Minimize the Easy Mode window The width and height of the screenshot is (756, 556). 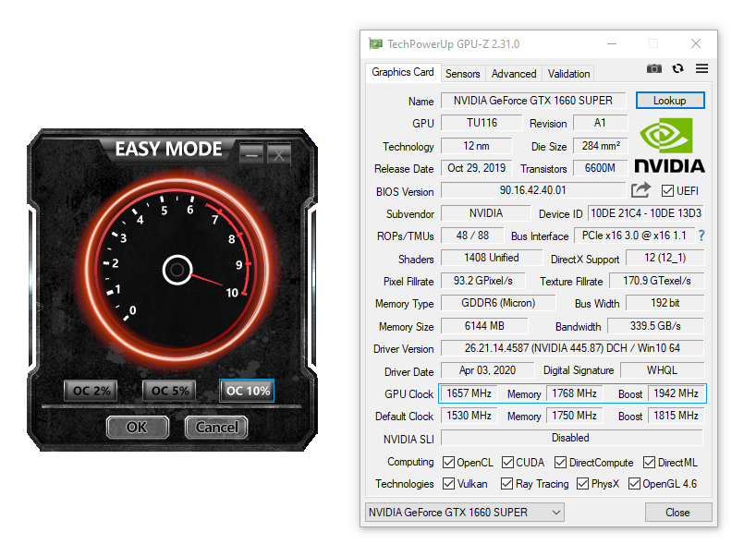pyautogui.click(x=251, y=154)
